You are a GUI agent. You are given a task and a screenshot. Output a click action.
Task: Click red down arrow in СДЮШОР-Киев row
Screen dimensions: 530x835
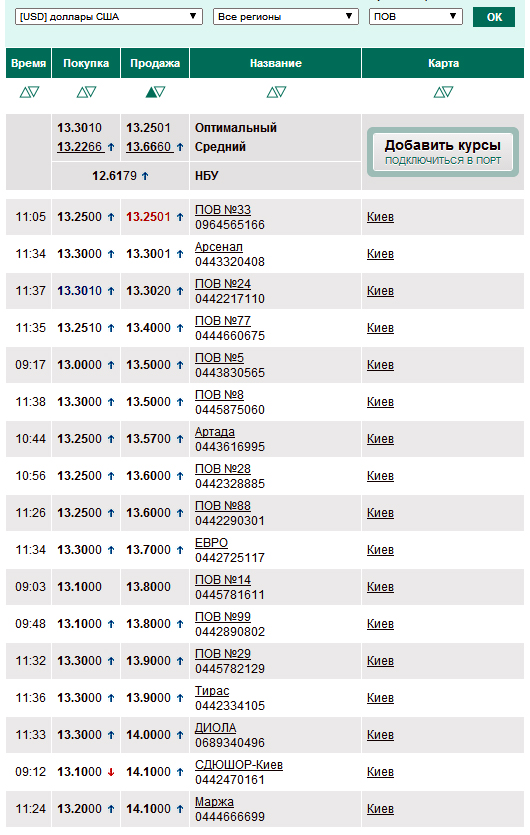tap(111, 772)
